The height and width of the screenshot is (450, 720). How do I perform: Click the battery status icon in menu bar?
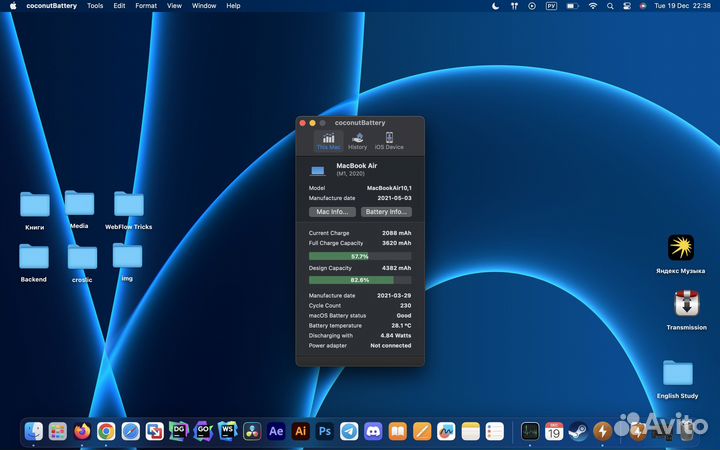(x=572, y=6)
